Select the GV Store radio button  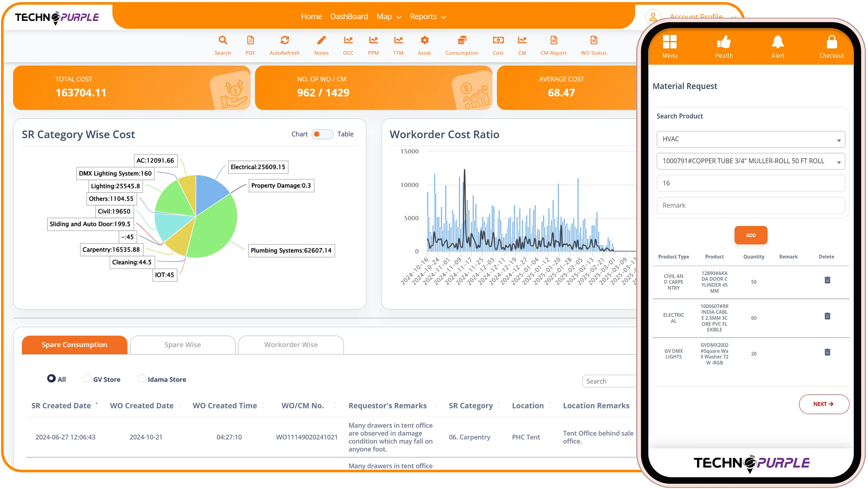tap(87, 379)
